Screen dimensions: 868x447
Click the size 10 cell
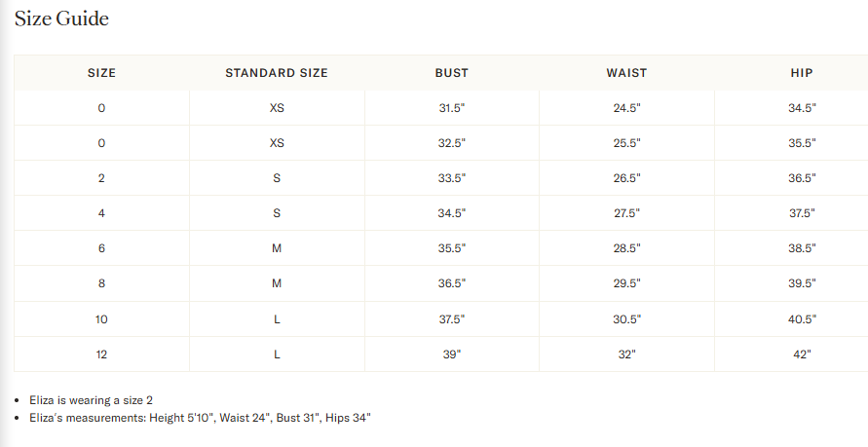[101, 319]
